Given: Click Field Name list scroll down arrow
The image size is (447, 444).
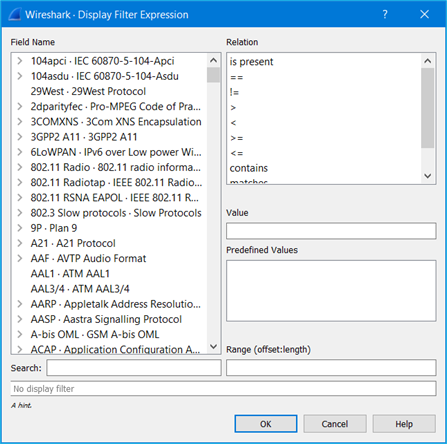Looking at the screenshot, I should click(x=214, y=346).
